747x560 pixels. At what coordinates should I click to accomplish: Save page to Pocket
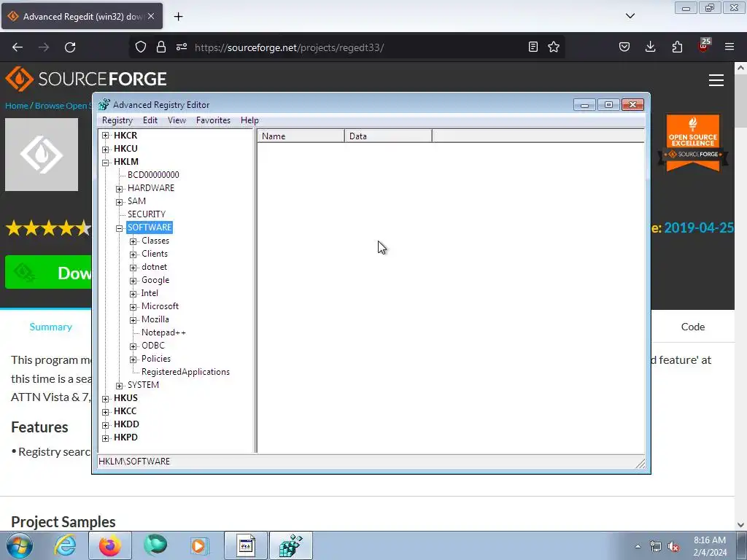pos(624,47)
